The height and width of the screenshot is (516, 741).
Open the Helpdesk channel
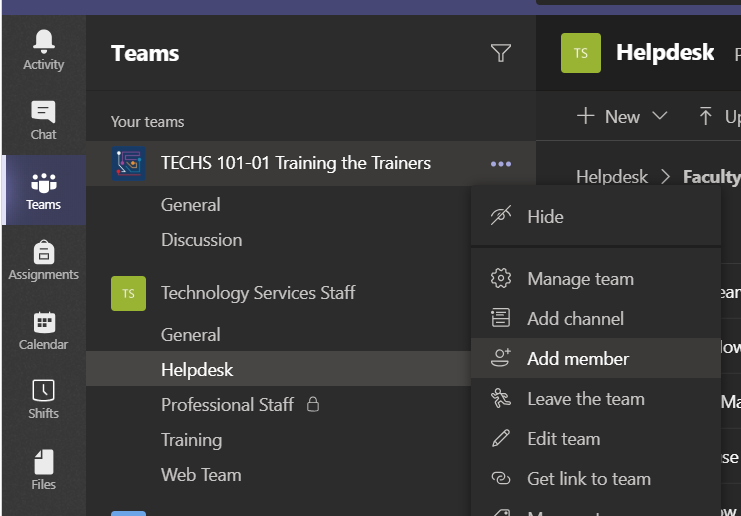click(x=279, y=369)
